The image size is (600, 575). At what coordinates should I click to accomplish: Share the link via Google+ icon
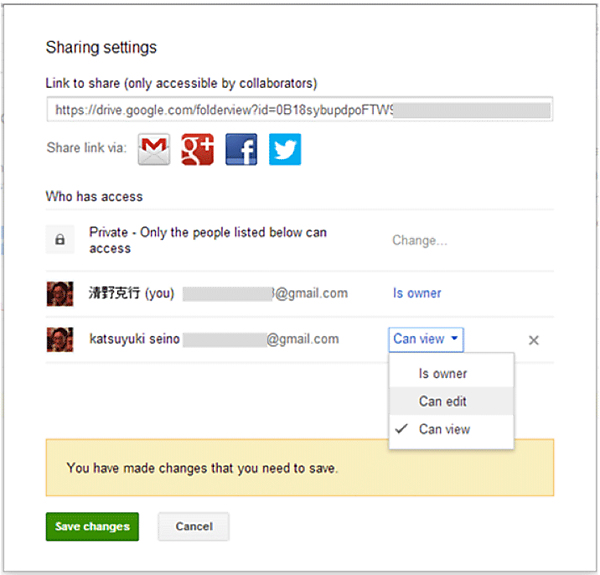click(197, 149)
